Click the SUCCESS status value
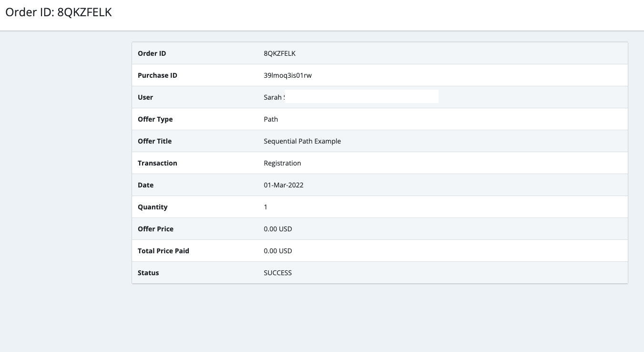This screenshot has width=644, height=352. tap(277, 273)
